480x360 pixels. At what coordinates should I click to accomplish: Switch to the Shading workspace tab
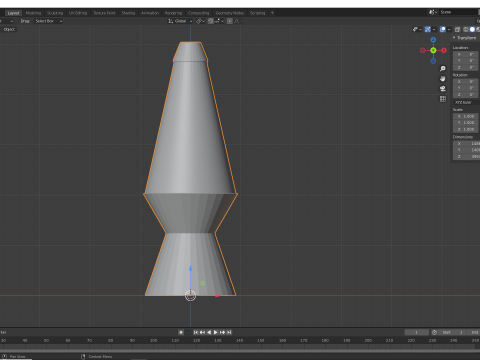(x=128, y=13)
